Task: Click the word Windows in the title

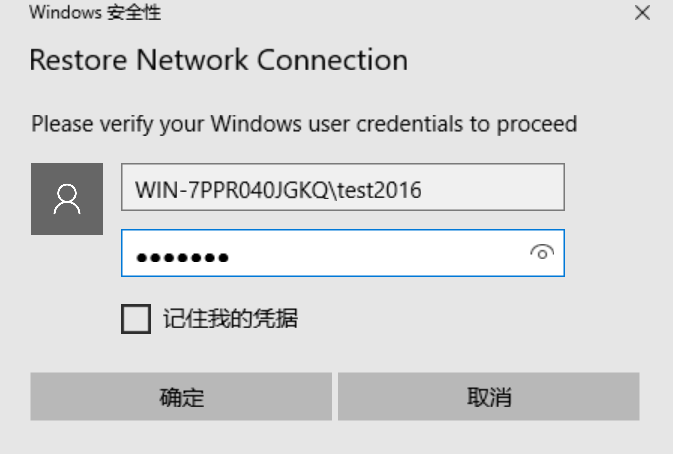Action: coord(65,12)
